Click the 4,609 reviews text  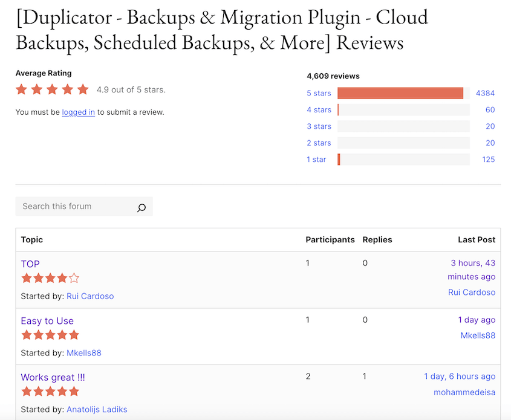click(x=333, y=76)
